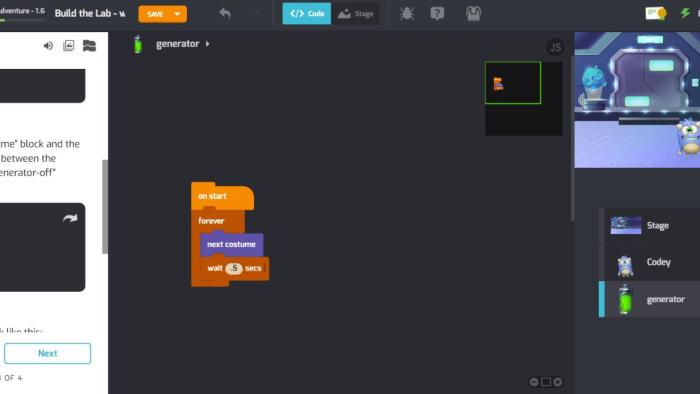Viewport: 700px width, 394px height.
Task: Click the tutorial panel scrollbar
Action: tap(105, 207)
